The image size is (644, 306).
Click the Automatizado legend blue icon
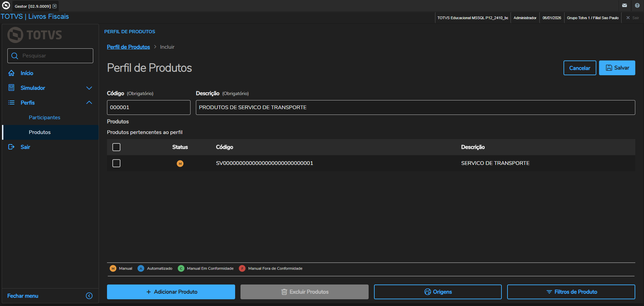tap(141, 268)
